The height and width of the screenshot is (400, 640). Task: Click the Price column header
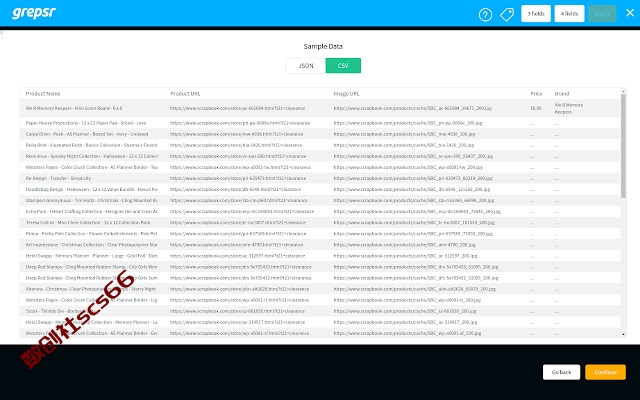point(536,93)
